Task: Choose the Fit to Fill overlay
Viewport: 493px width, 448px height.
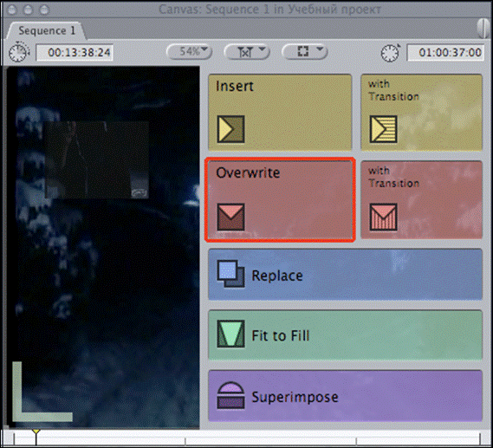Action: point(345,334)
